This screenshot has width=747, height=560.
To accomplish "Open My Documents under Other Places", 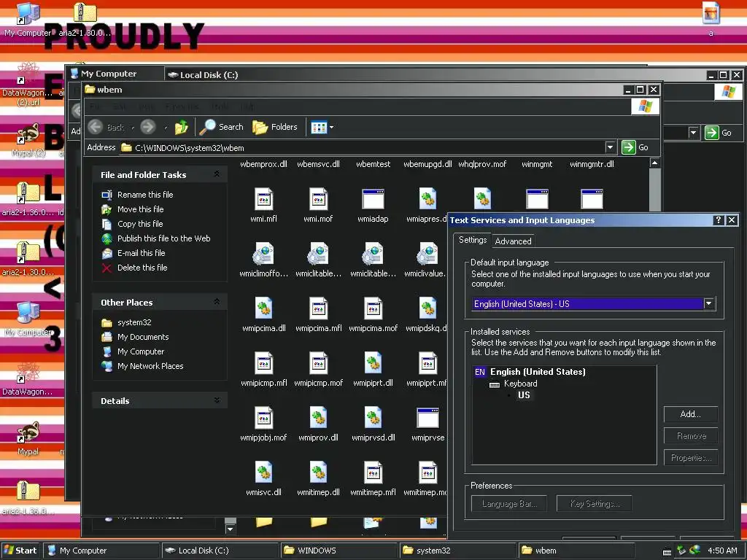I will pyautogui.click(x=143, y=337).
